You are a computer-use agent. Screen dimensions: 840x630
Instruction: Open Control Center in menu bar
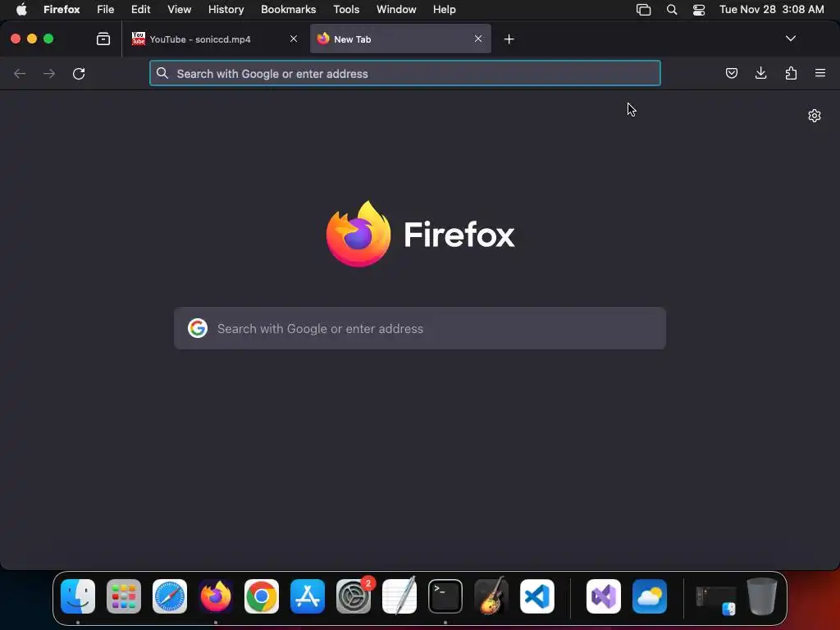[699, 10]
